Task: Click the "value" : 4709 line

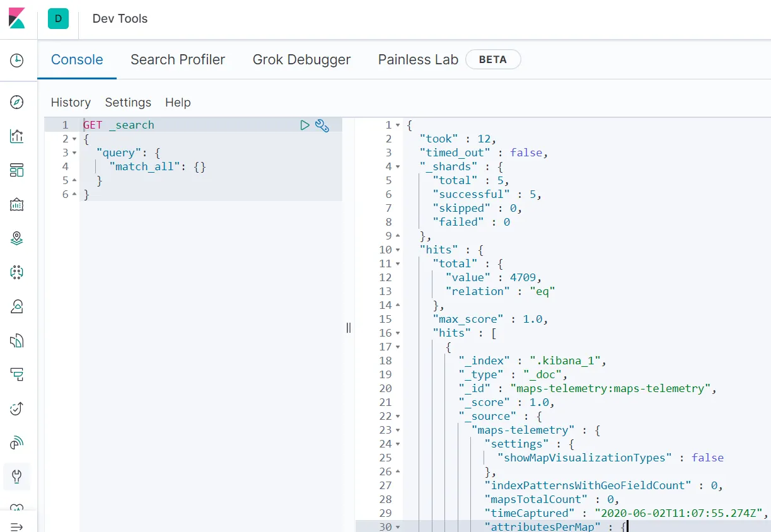Action: click(x=494, y=277)
